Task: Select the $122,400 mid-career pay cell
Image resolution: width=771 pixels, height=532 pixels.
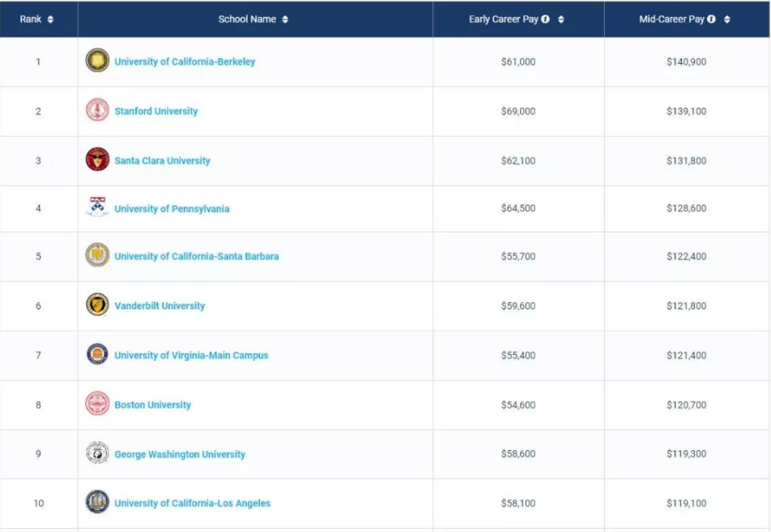Action: [687, 257]
